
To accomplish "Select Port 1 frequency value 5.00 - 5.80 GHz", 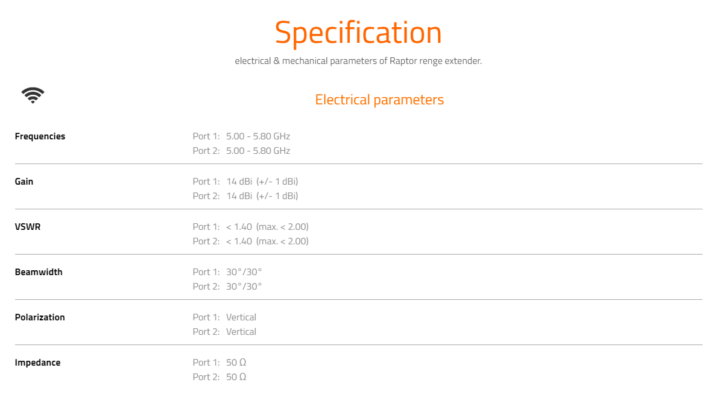I will click(258, 136).
